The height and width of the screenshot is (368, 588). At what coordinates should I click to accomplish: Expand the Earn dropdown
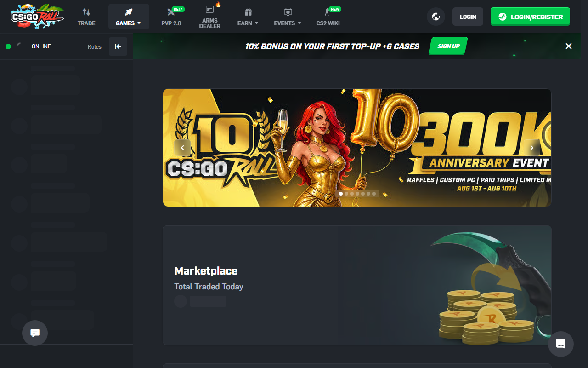(x=248, y=17)
